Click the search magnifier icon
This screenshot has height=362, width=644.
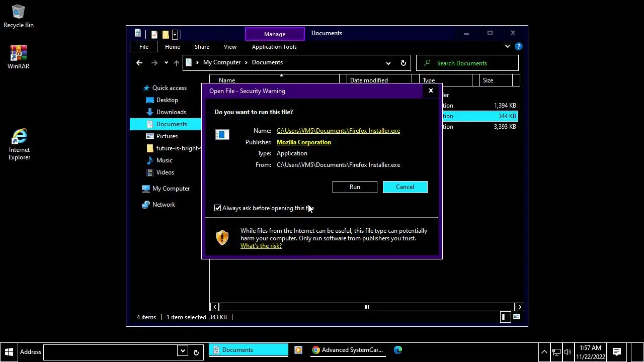(427, 63)
